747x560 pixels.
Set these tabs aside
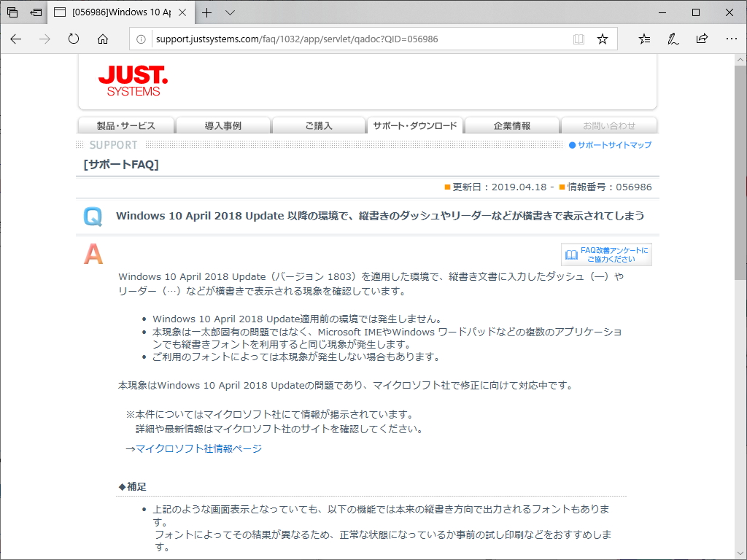click(36, 13)
